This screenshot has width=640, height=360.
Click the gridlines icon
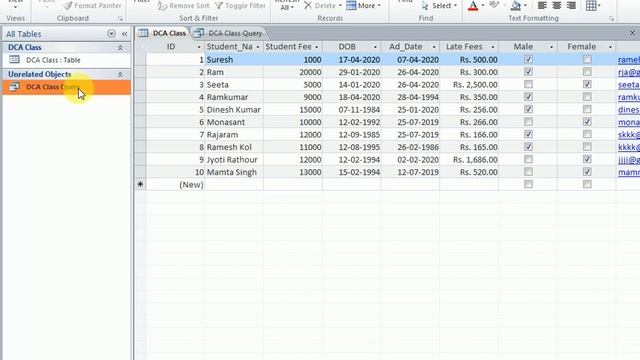(x=590, y=6)
